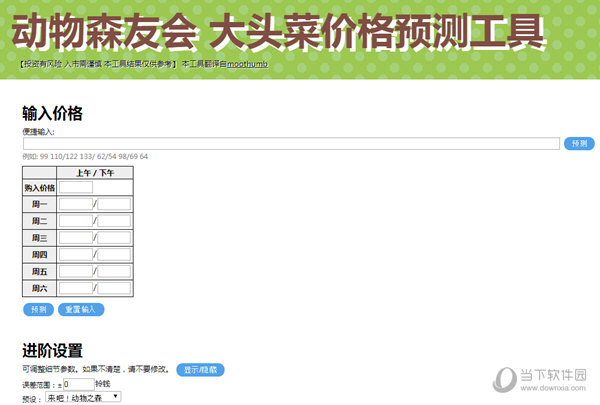The height and width of the screenshot is (405, 600).
Task: Select Thursday (周四) morning price field
Action: (x=76, y=255)
